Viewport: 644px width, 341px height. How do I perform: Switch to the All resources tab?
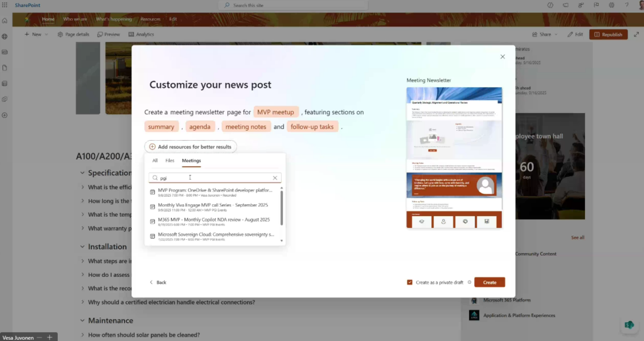155,160
